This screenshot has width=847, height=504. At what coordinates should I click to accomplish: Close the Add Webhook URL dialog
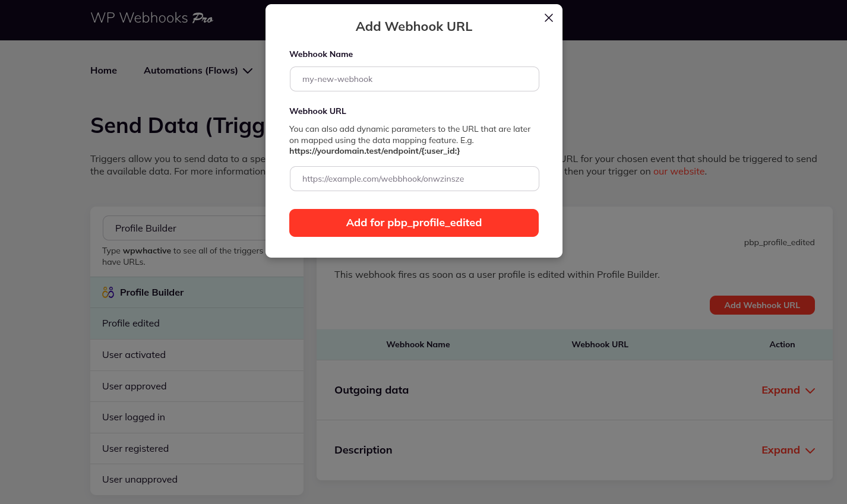click(x=548, y=18)
